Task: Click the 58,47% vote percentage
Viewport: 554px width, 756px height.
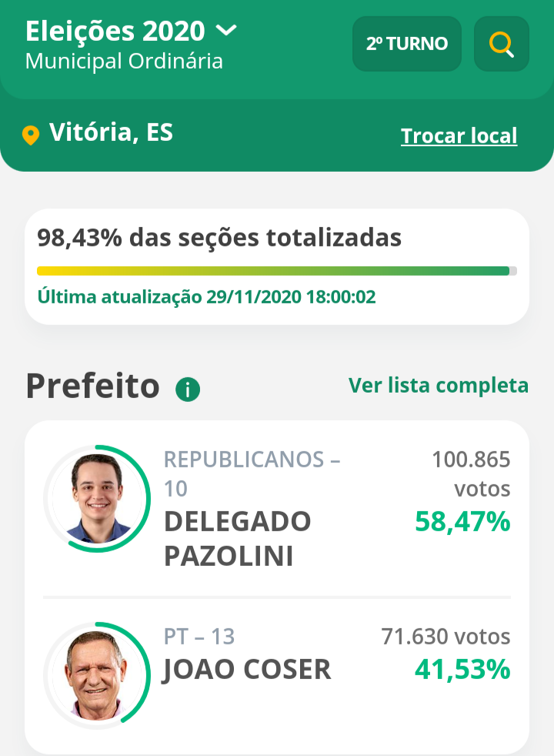Action: (x=462, y=522)
